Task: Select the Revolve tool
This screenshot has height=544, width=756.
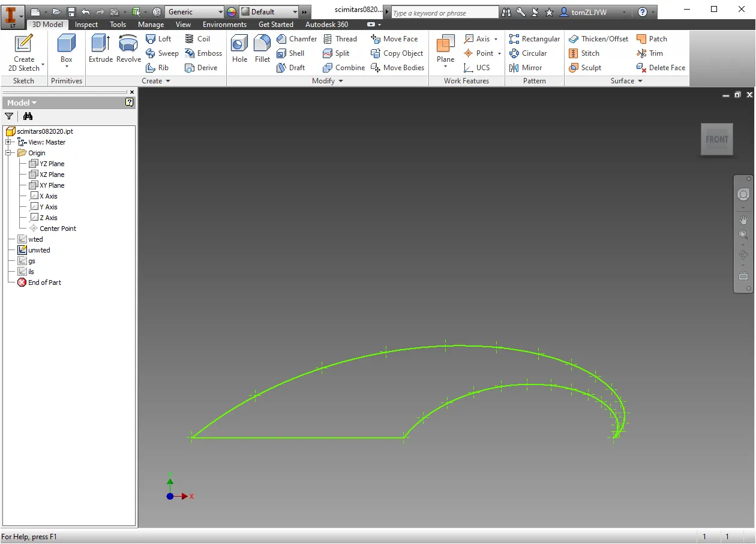Action: (x=128, y=48)
